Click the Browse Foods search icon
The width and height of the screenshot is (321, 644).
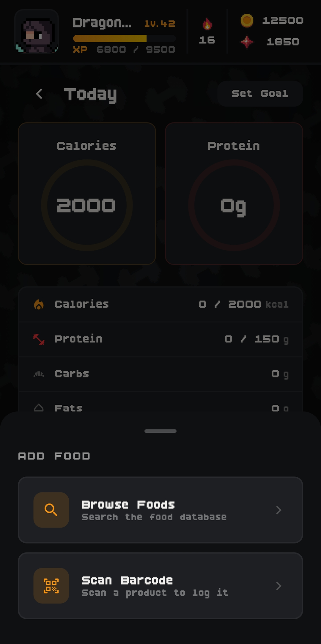[51, 510]
